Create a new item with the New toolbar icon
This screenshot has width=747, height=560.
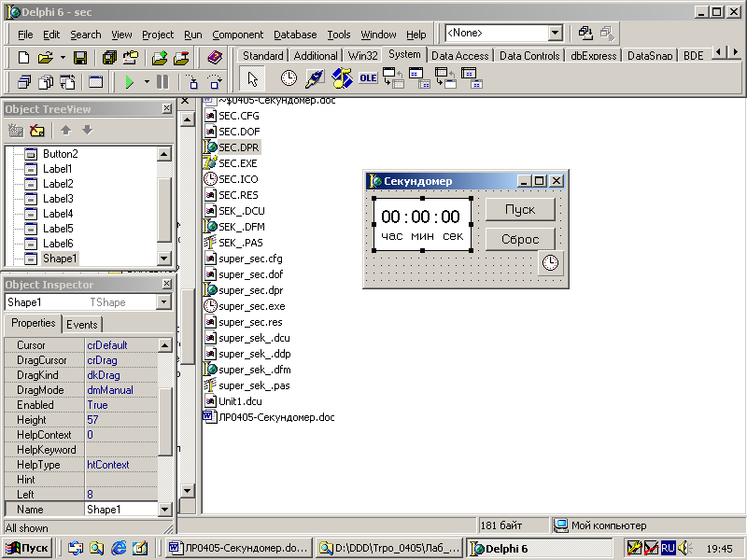point(23,58)
